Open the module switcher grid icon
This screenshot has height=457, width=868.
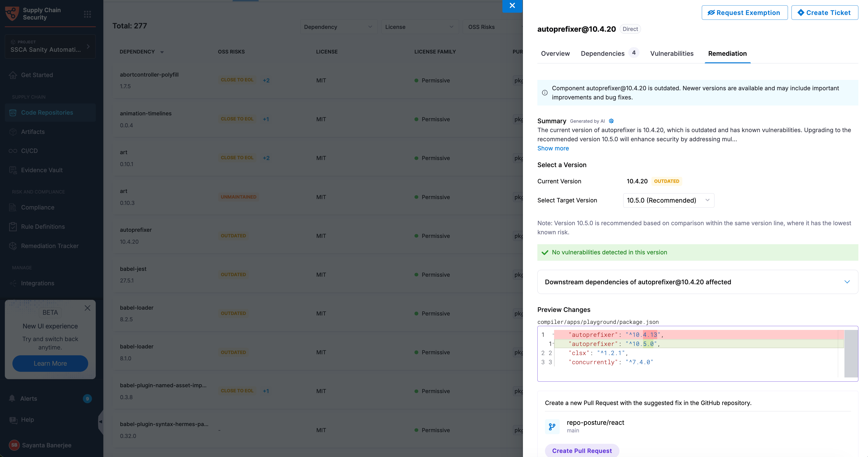pos(88,14)
